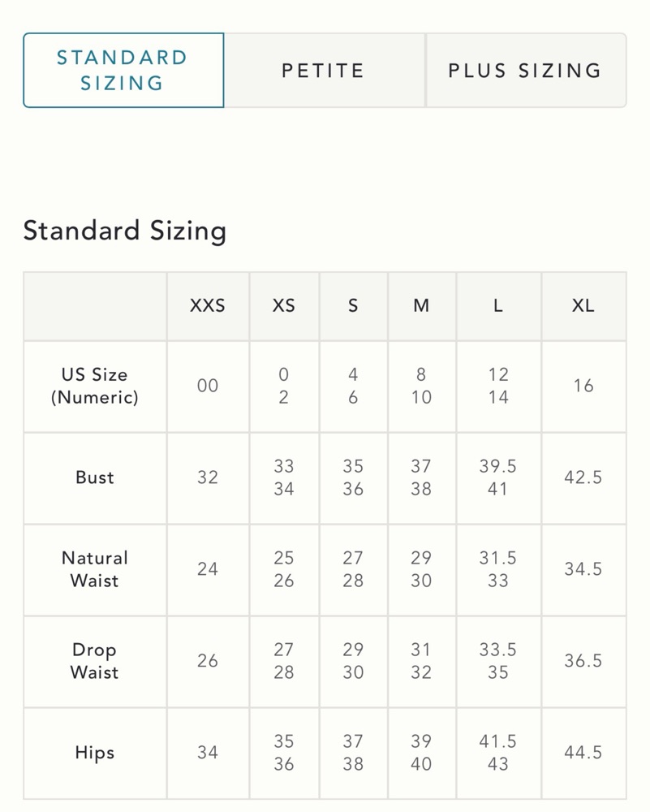Viewport: 650px width, 812px height.
Task: Click the US Size (Numeric) row label
Action: (95, 387)
